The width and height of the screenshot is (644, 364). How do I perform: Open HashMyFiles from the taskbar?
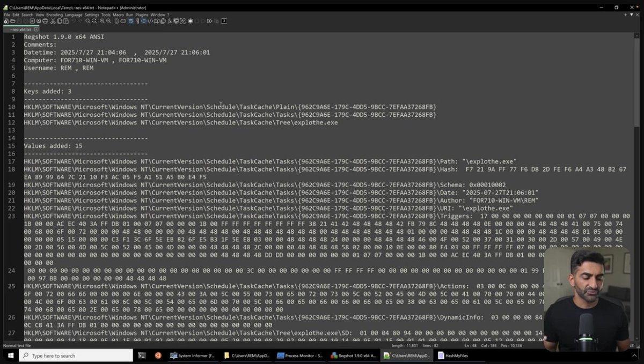point(459,355)
